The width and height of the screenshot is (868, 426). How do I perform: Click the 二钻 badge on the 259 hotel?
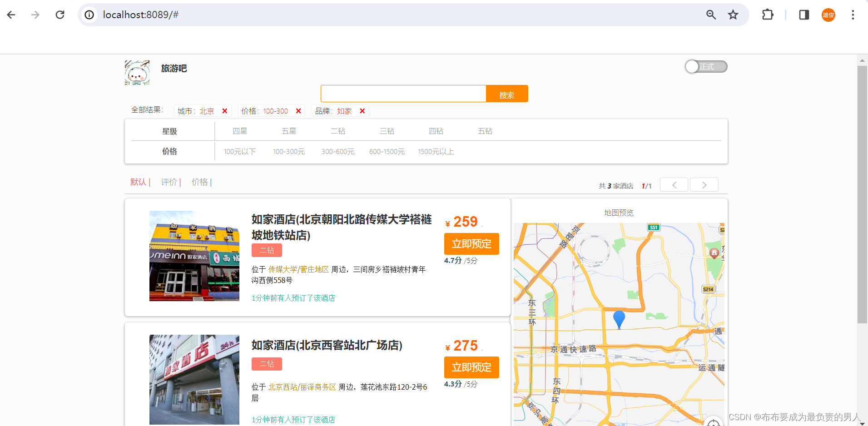267,250
